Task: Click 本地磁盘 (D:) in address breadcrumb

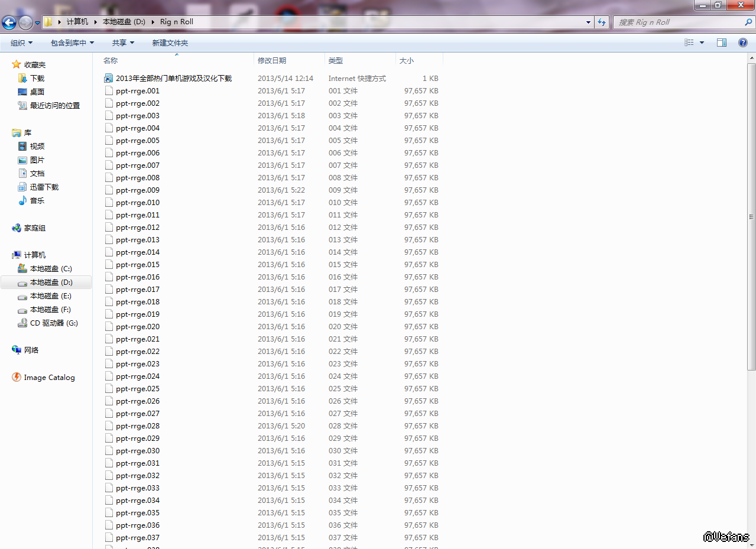Action: click(124, 22)
